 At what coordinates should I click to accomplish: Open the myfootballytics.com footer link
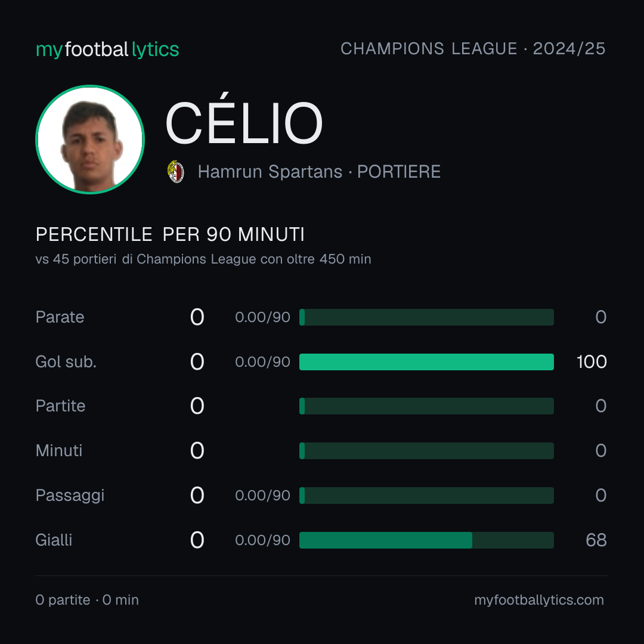coord(539,600)
